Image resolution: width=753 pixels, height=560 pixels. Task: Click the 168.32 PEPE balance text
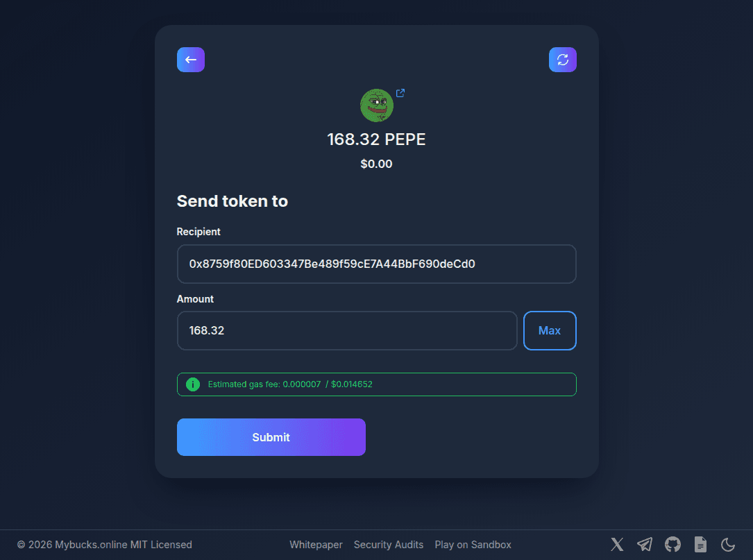pos(376,139)
